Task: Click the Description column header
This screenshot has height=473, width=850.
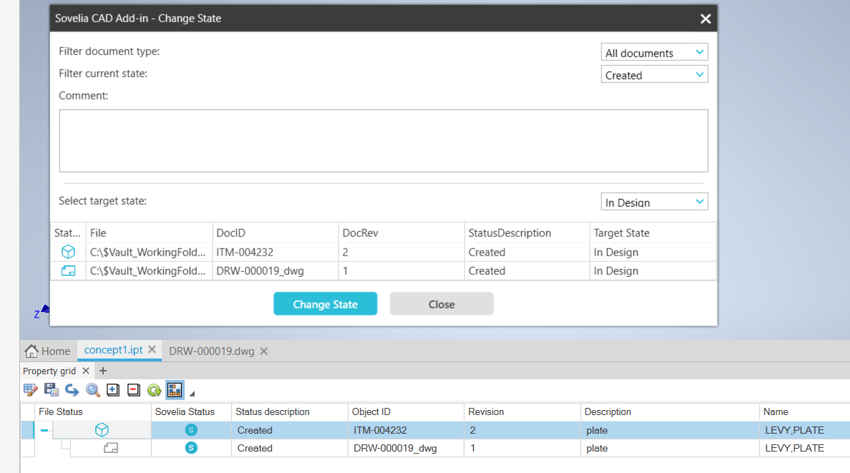Action: pos(669,412)
